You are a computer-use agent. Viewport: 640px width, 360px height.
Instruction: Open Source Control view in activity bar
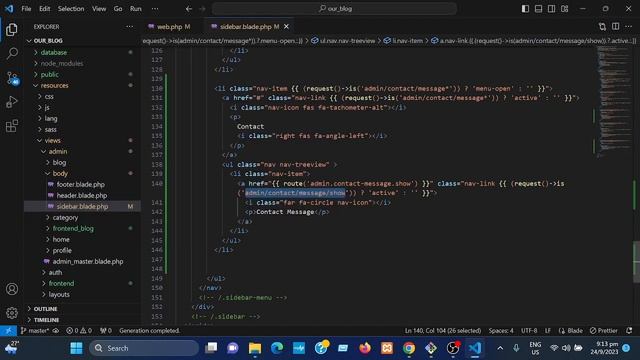pos(12,78)
